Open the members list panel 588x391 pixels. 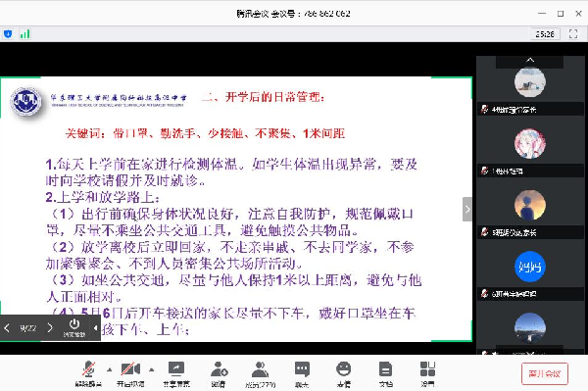point(261,373)
